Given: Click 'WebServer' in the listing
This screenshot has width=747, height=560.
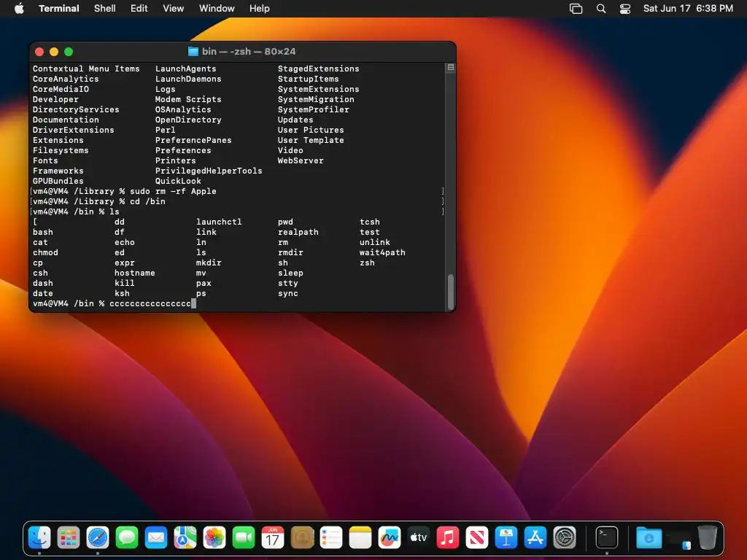Looking at the screenshot, I should (x=301, y=160).
